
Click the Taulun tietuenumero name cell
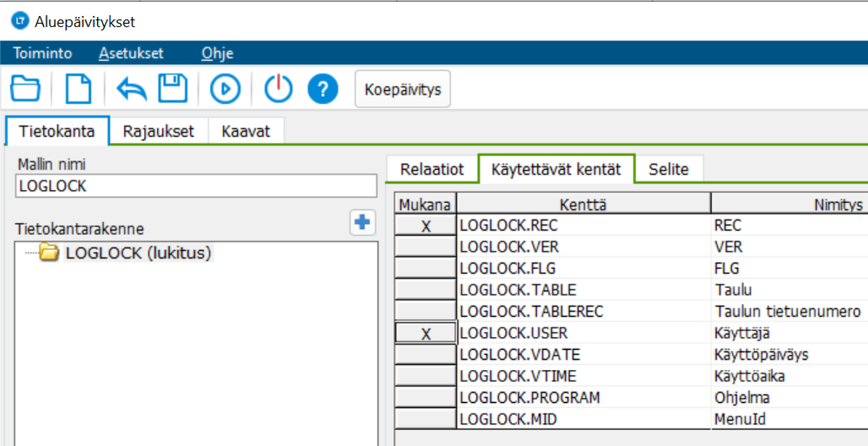[x=790, y=311]
